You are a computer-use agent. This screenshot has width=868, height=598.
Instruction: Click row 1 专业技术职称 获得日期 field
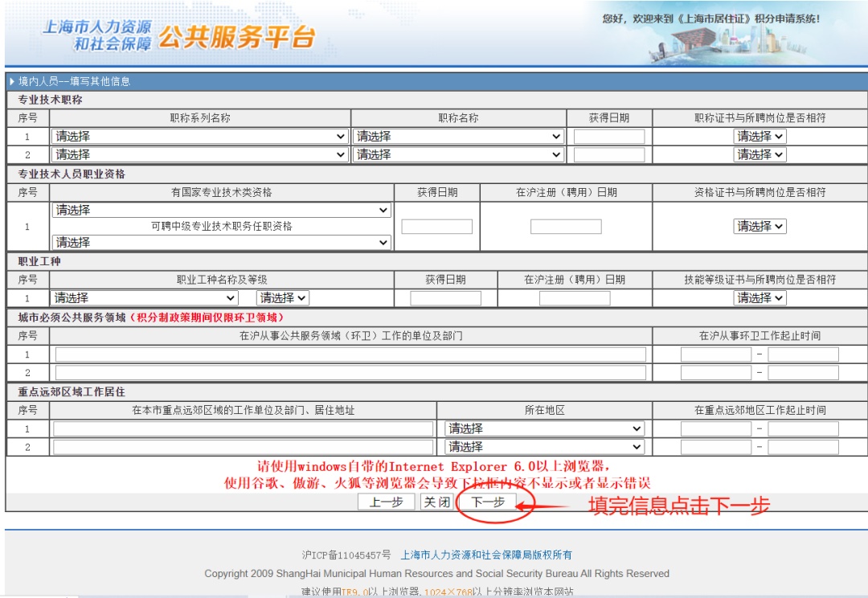click(609, 137)
